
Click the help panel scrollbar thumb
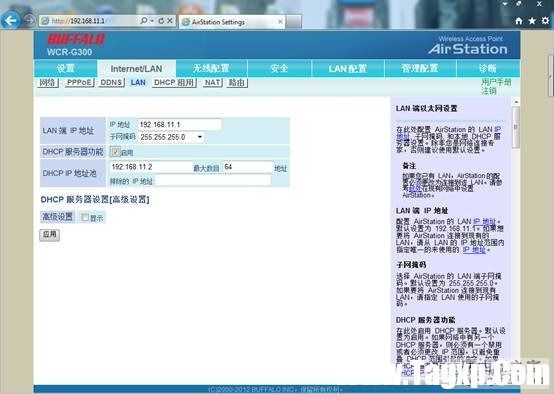[516, 127]
